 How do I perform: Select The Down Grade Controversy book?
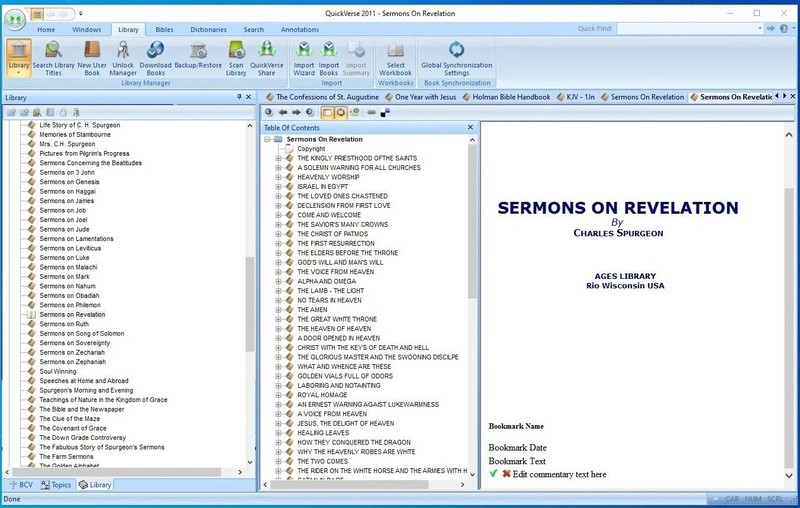[x=82, y=438]
